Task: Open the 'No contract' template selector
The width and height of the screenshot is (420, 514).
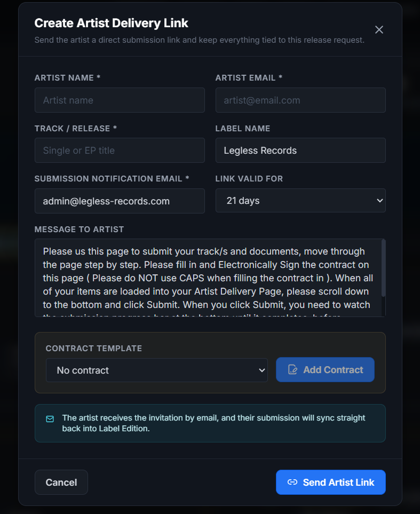Action: pyautogui.click(x=157, y=370)
